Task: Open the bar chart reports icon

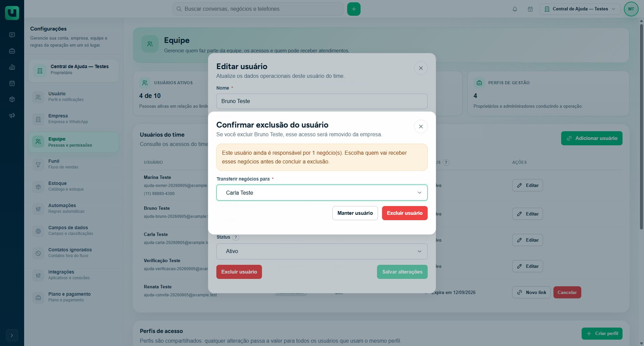Action: coord(12,67)
